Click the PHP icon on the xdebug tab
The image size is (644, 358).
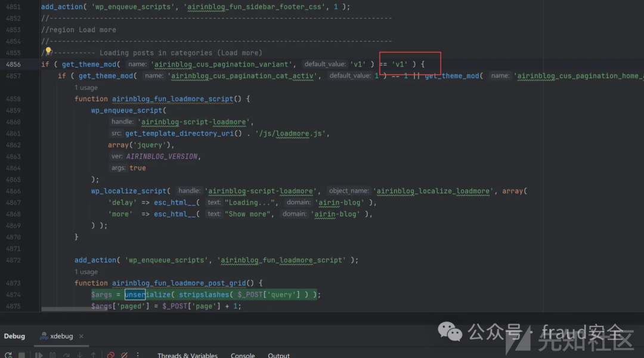[44, 336]
